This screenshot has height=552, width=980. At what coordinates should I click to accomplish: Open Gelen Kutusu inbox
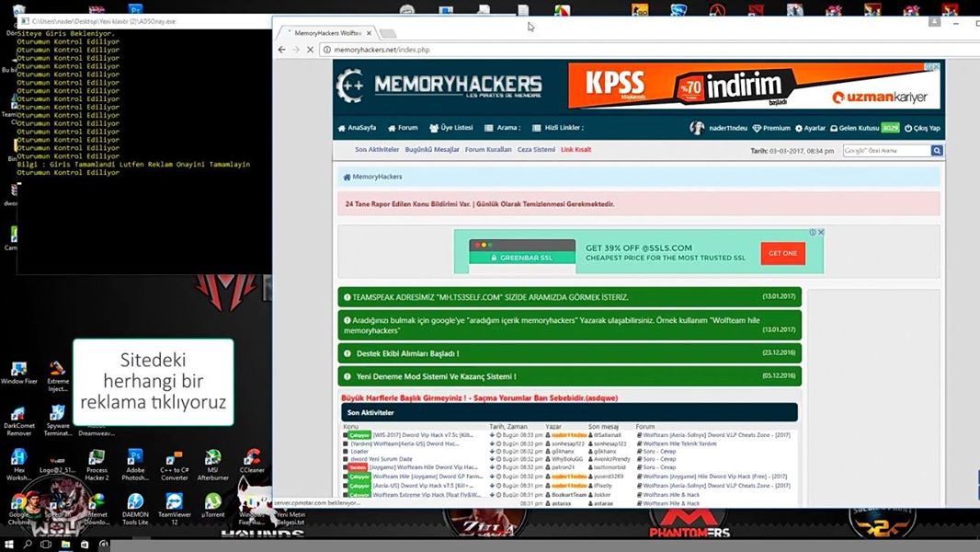(864, 128)
